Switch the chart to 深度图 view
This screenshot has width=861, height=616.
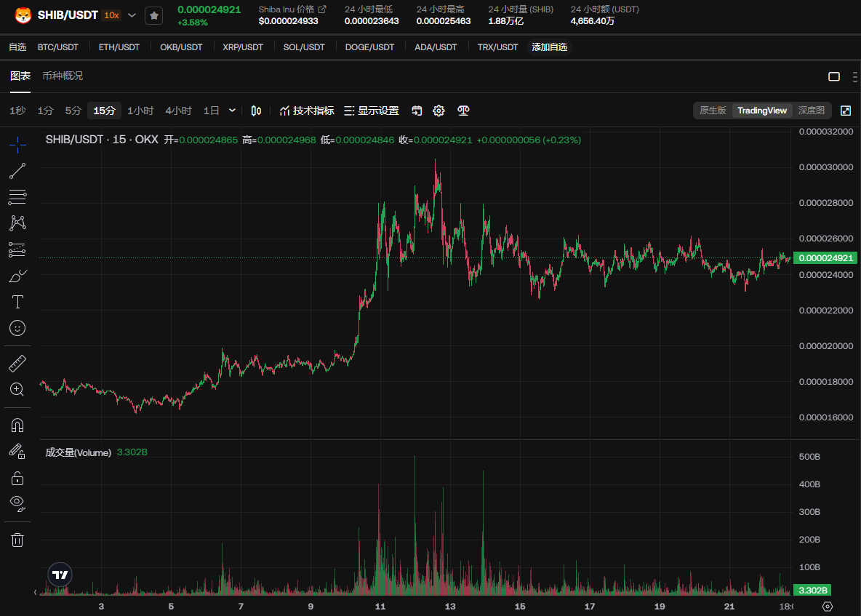(x=811, y=111)
